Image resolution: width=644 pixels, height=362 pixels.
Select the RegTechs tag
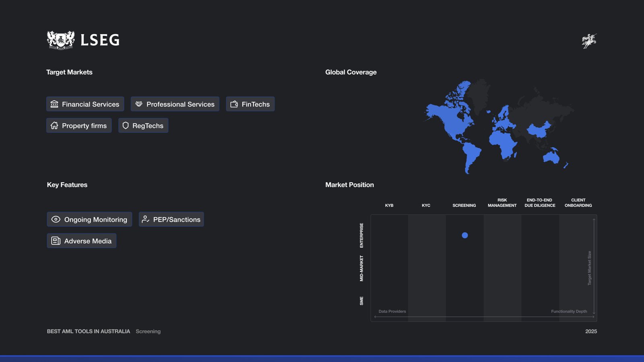(143, 125)
